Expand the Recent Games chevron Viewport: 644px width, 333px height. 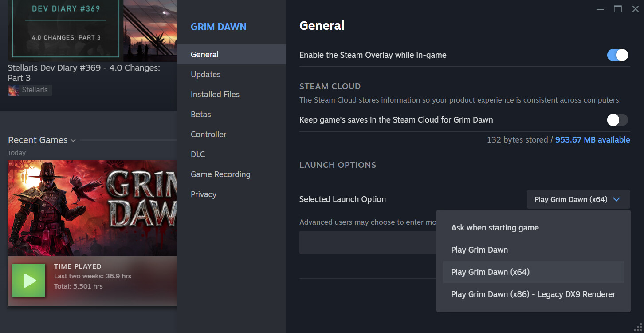click(73, 140)
